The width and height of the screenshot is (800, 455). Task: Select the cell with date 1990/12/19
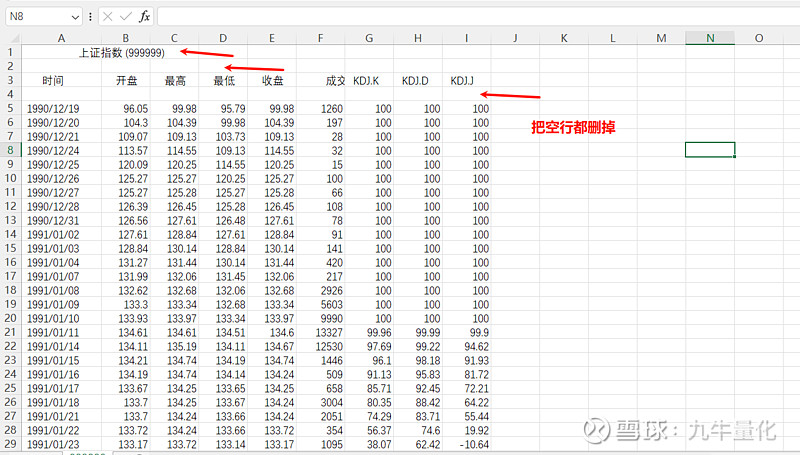click(53, 109)
